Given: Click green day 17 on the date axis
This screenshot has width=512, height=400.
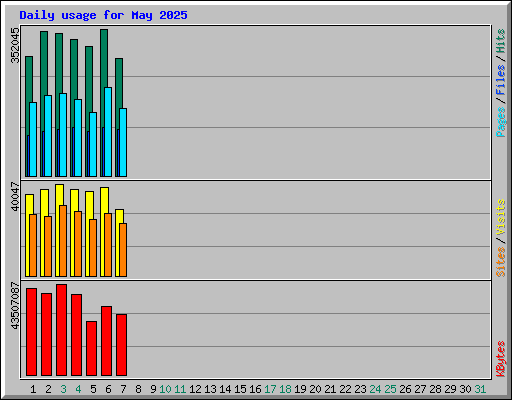Looking at the screenshot, I should tap(270, 389).
